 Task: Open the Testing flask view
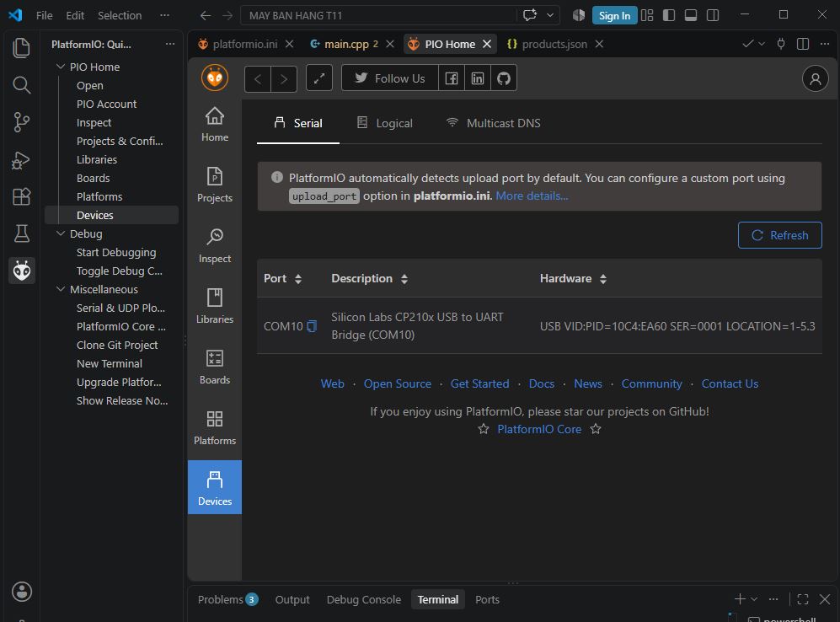21,233
